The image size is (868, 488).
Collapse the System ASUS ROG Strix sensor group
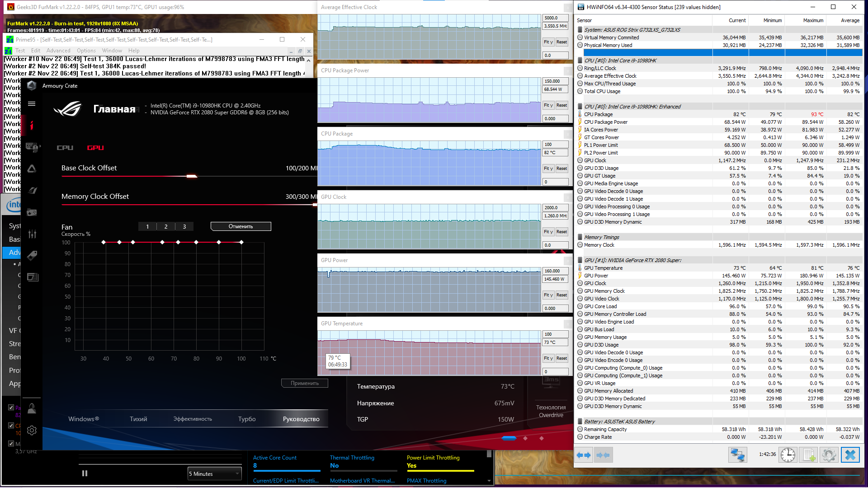point(580,30)
